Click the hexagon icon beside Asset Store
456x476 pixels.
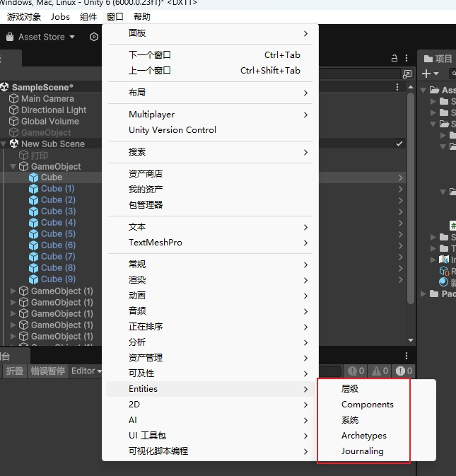click(x=94, y=37)
